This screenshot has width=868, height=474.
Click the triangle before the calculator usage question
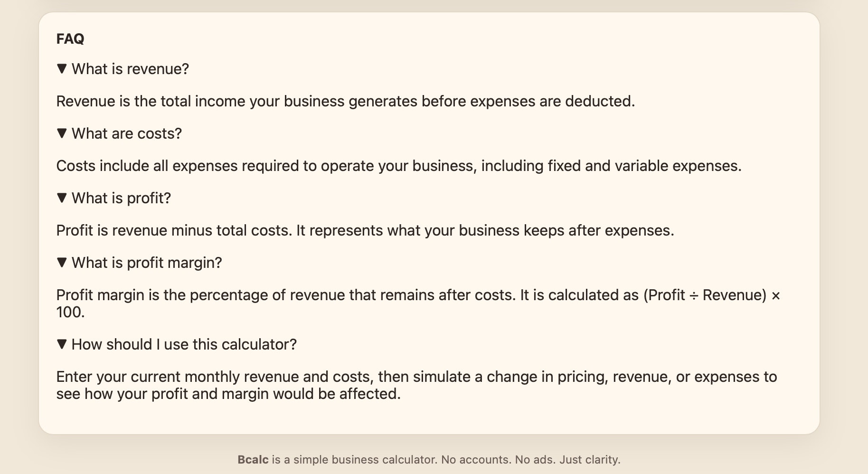click(61, 344)
